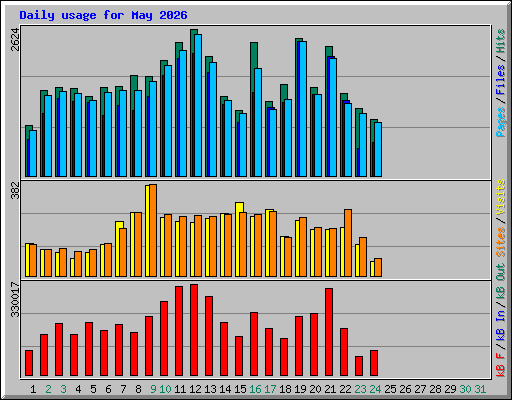Click day 21 on the x-axis
This screenshot has width=512, height=400.
[x=330, y=389]
